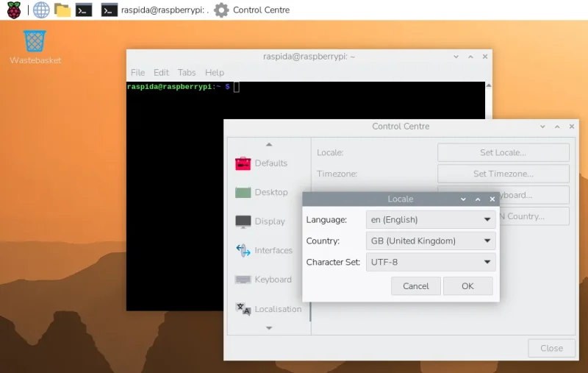Click the WLAN Country button

pos(534,216)
